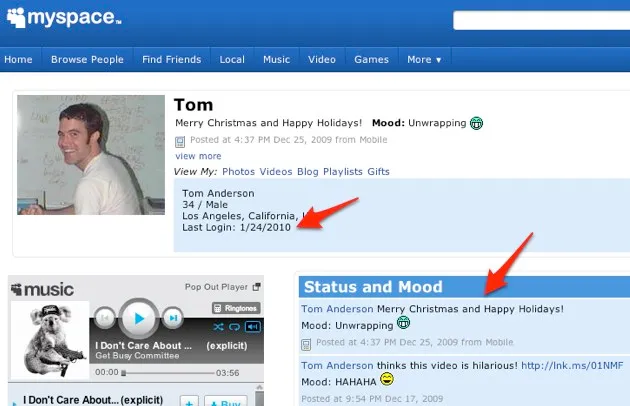Click the song progress bar in player
Screen dimensions: 630x406
pos(168,372)
